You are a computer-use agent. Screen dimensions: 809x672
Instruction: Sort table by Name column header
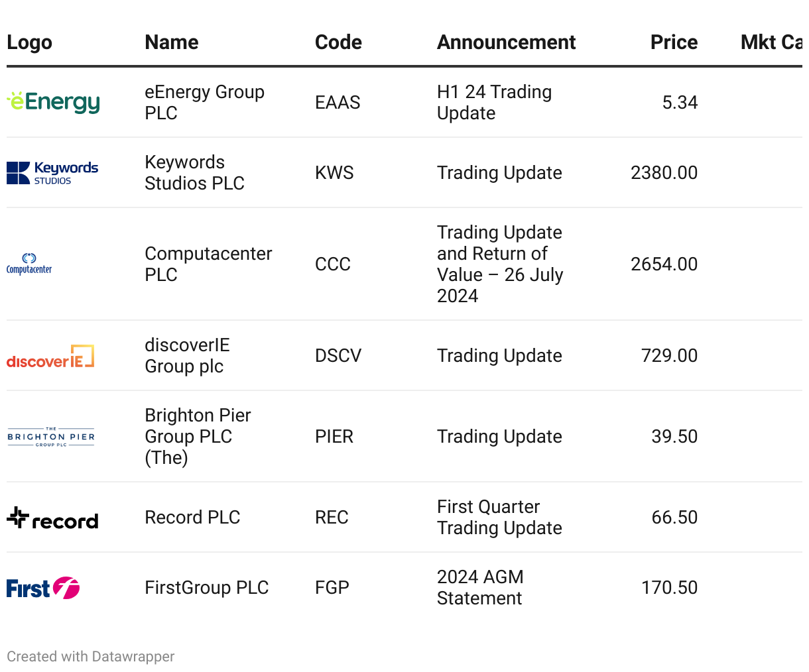[x=172, y=42]
